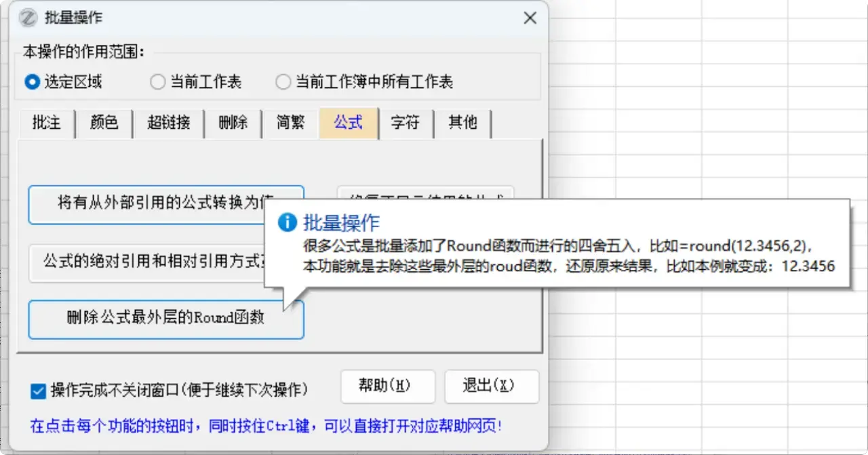This screenshot has height=455, width=868.
Task: Click 删除公式最外层的Round函数 button
Action: coord(166,319)
